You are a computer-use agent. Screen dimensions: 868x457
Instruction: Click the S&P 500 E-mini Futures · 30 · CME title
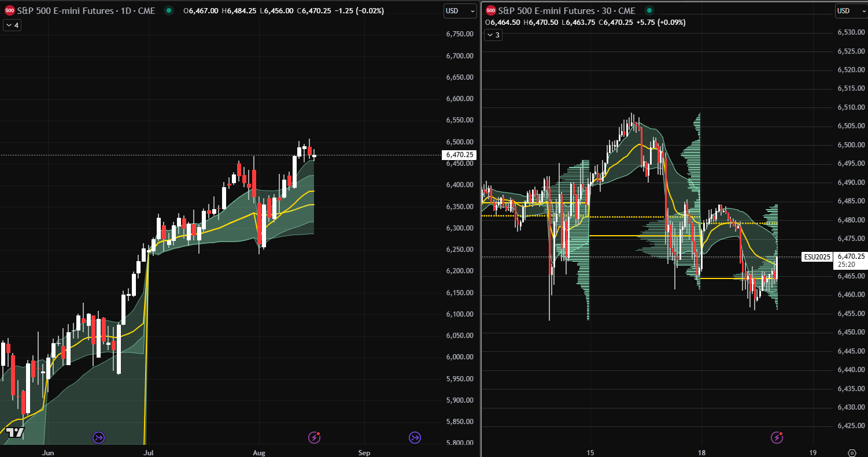567,10
